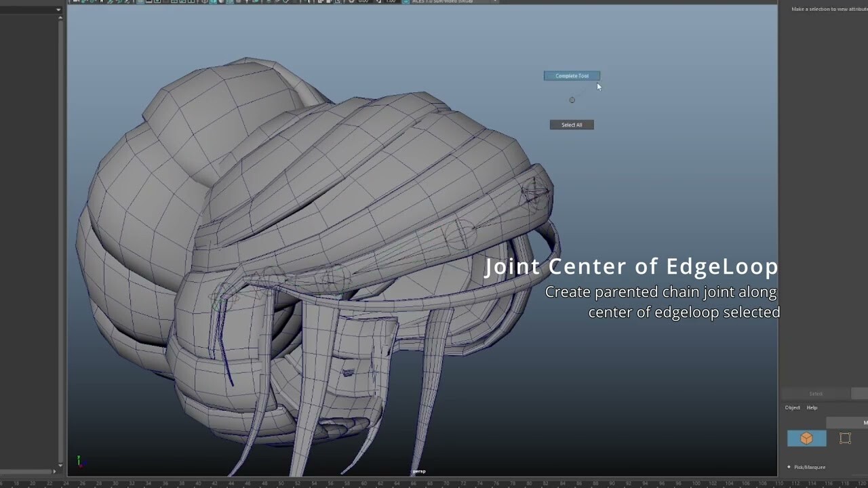
Task: Open the Help menu in tool settings
Action: coord(812,407)
